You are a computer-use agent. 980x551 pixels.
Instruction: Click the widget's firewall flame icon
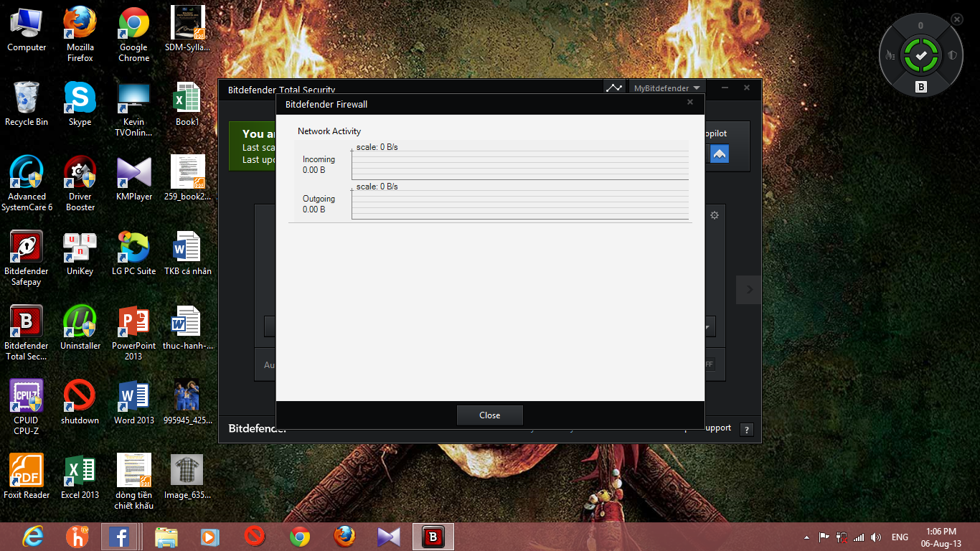click(x=891, y=55)
